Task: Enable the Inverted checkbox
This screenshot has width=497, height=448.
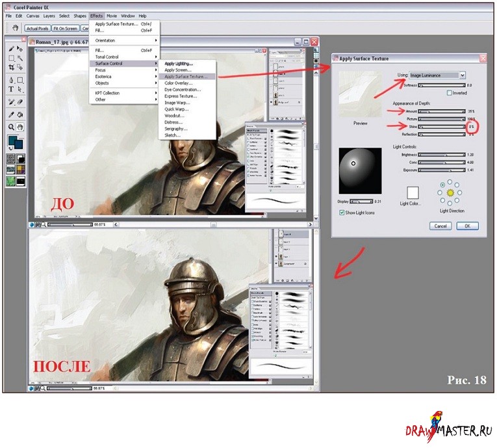Action: point(449,93)
